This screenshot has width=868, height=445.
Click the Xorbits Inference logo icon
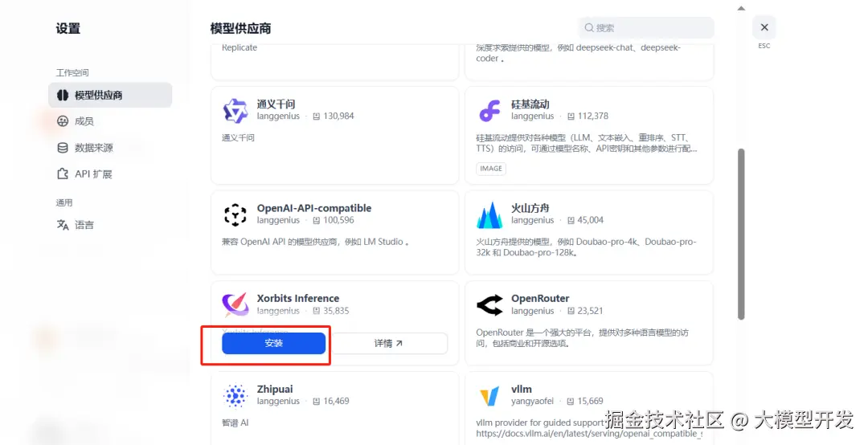click(235, 304)
